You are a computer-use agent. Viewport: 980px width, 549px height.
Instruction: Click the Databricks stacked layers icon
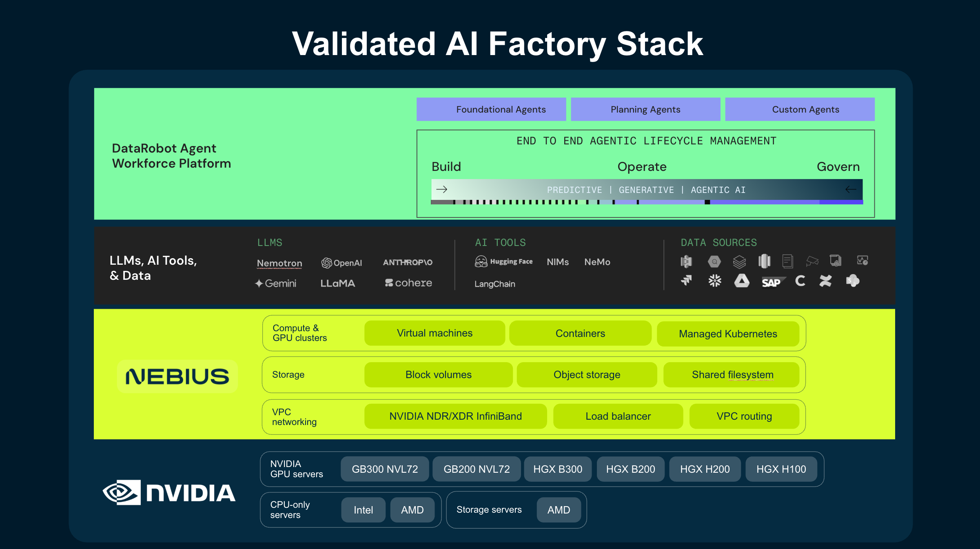pos(739,261)
